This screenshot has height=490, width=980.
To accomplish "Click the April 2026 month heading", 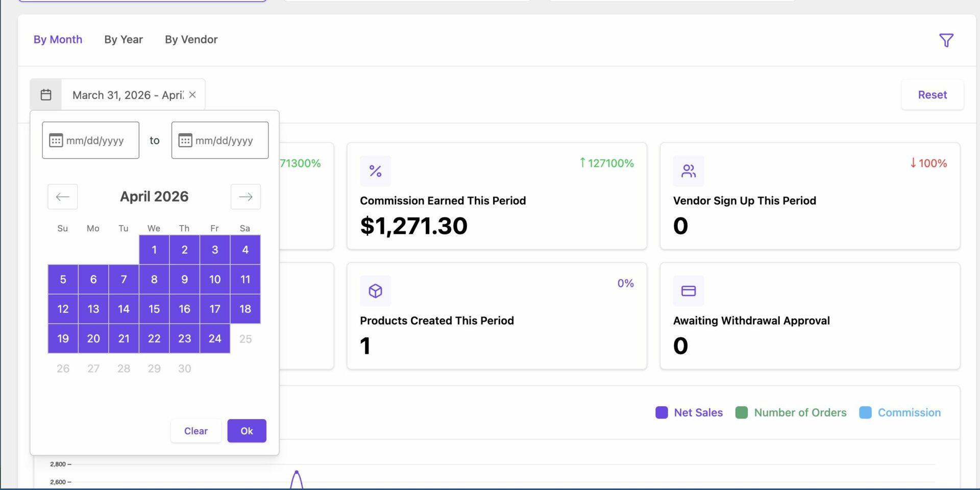I will pos(154,197).
